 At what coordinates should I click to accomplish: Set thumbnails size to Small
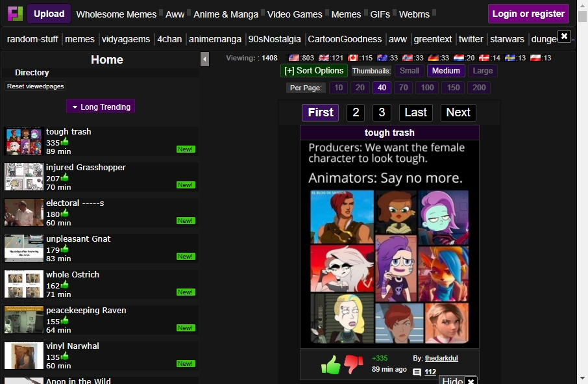[x=409, y=71]
